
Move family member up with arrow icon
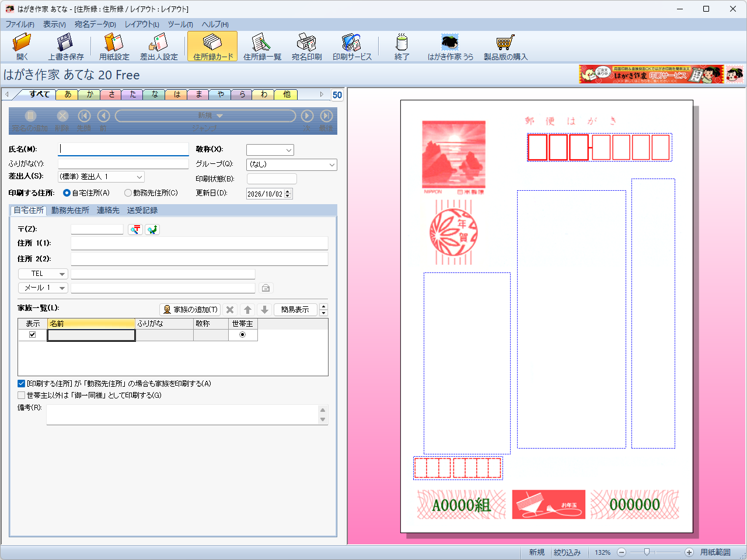[247, 310]
